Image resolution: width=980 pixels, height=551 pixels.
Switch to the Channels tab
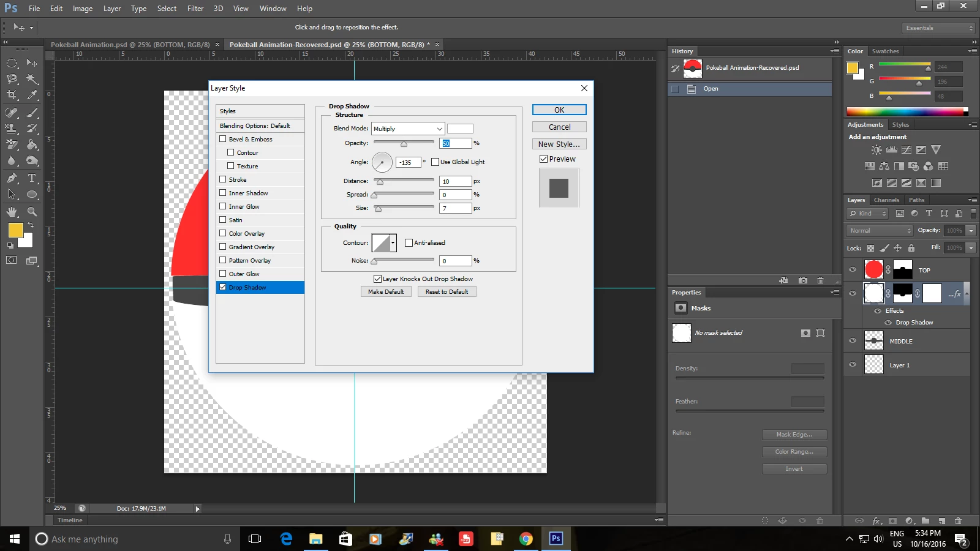(886, 200)
